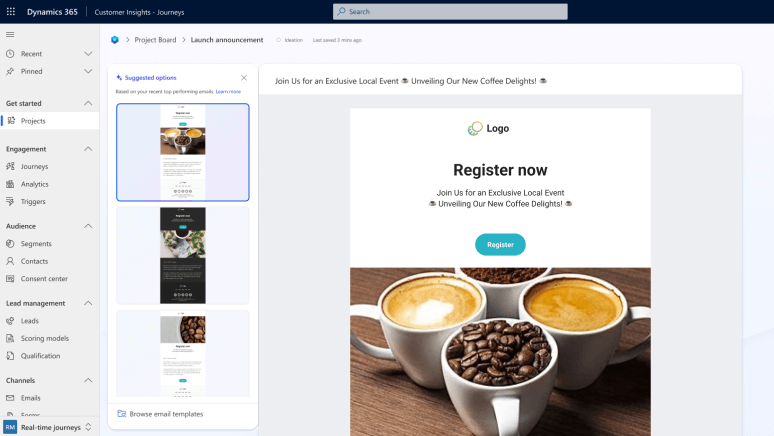Collapse the Get started section
Image resolution: width=774 pixels, height=436 pixels.
tap(88, 103)
